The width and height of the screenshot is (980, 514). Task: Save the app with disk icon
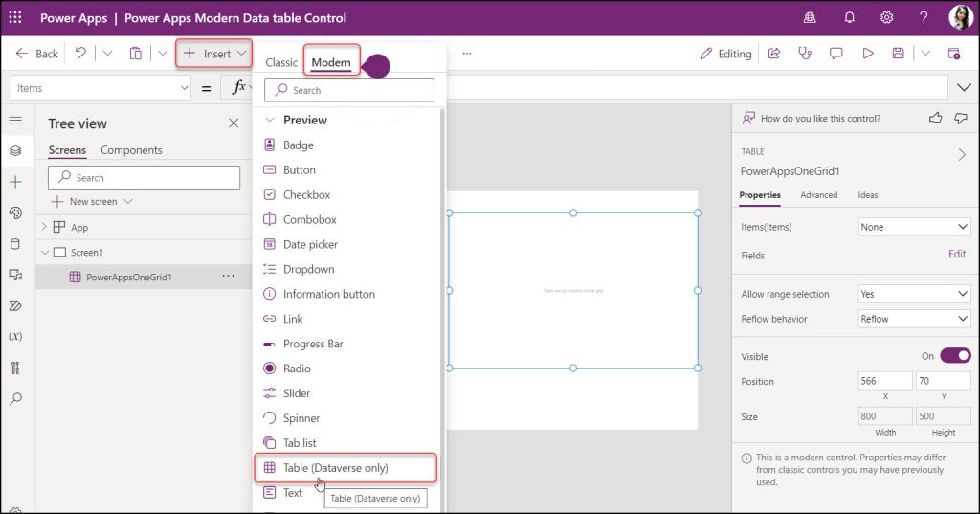coord(898,54)
